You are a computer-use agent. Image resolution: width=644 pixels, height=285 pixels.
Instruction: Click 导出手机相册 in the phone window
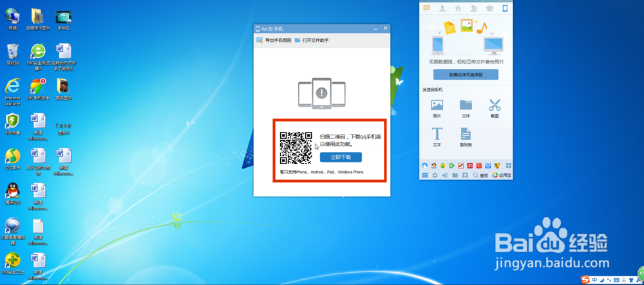[x=274, y=40]
